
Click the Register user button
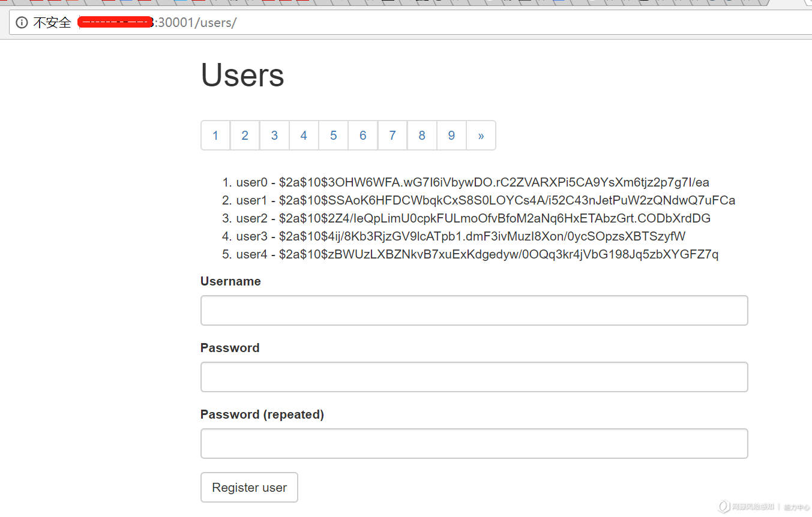[x=249, y=488]
